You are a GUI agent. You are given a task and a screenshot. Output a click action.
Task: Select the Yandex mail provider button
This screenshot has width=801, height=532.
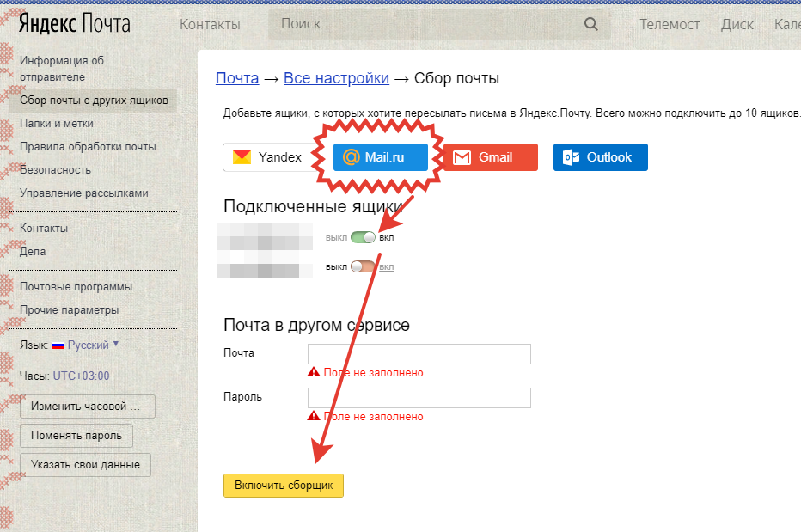[x=268, y=157]
